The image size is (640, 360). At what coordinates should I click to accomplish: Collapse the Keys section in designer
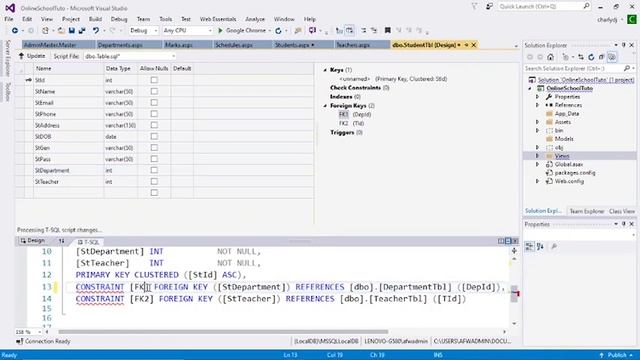[x=325, y=70]
